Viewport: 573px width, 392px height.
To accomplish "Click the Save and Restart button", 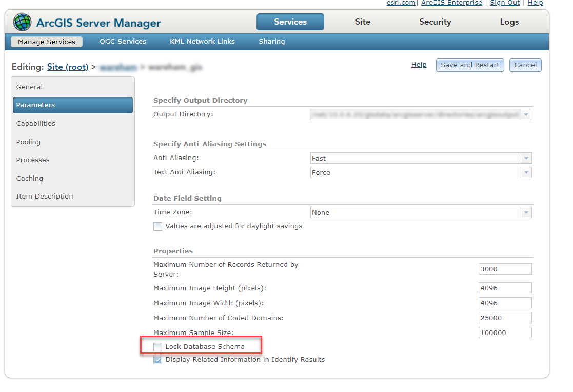I will 469,65.
